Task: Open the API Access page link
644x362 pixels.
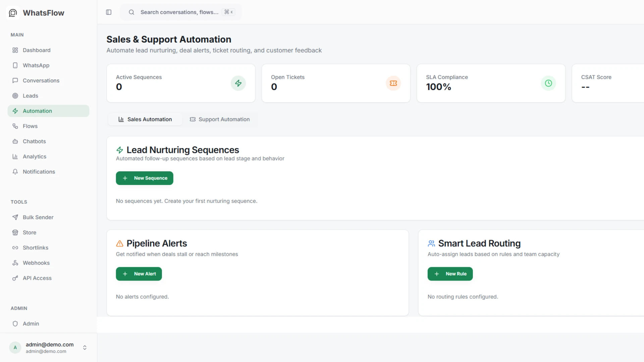Action: pos(48,278)
